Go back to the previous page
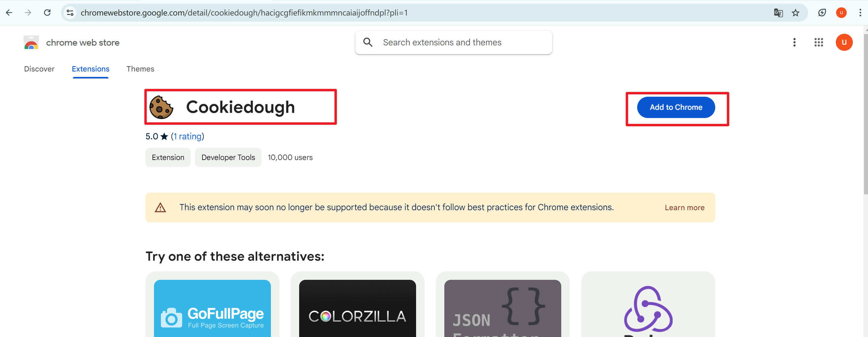The height and width of the screenshot is (337, 868). (x=9, y=13)
